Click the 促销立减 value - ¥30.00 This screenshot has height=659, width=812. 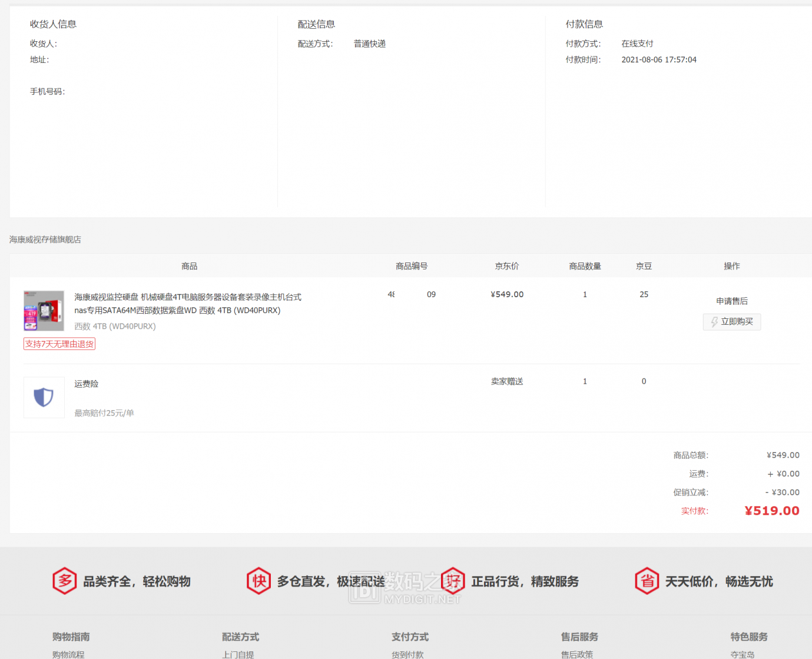pyautogui.click(x=783, y=492)
